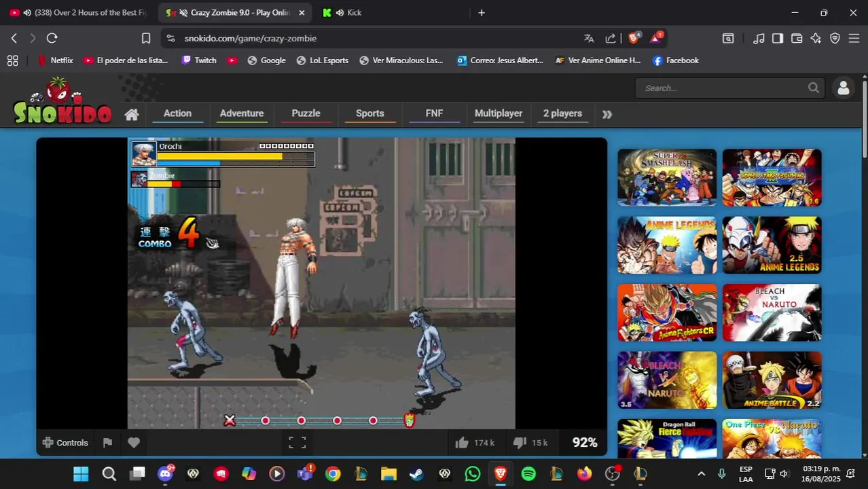
Task: Open the Snokido logo link
Action: coord(62,101)
